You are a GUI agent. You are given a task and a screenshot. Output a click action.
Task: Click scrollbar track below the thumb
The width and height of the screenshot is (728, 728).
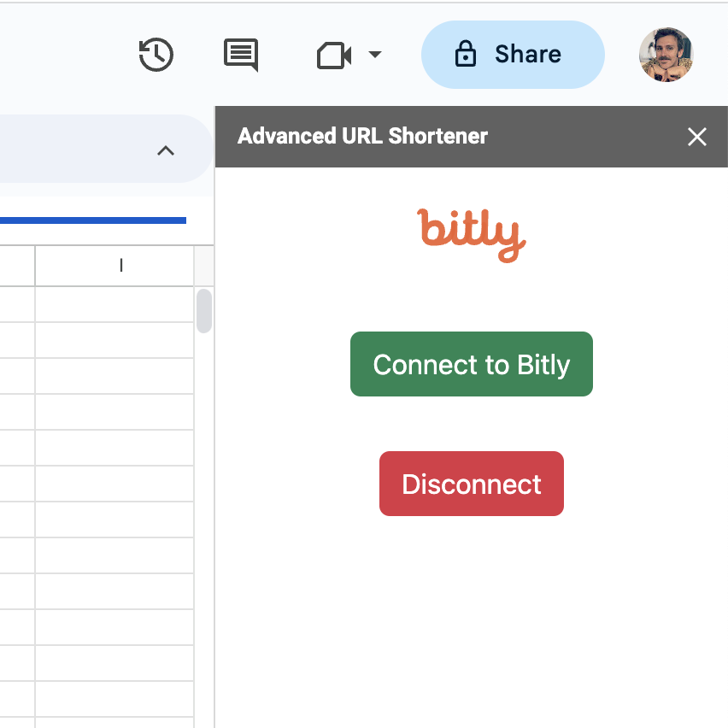click(203, 513)
